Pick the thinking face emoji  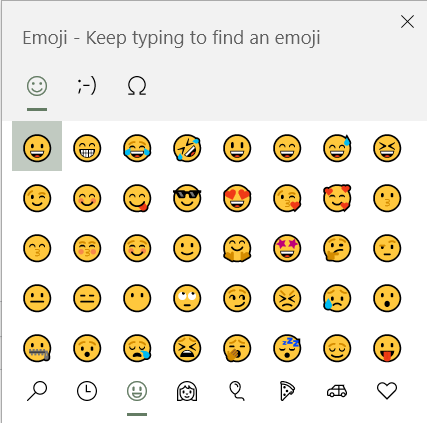337,248
